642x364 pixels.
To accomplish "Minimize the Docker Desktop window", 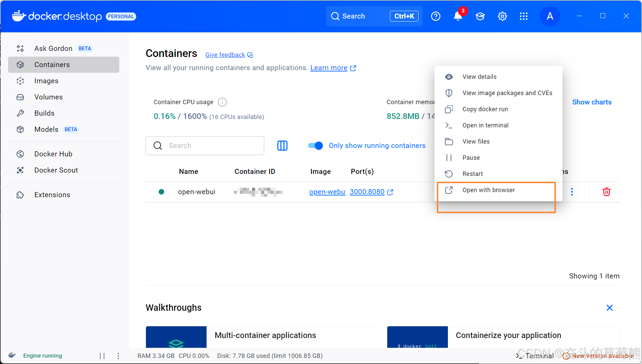I will tap(580, 16).
